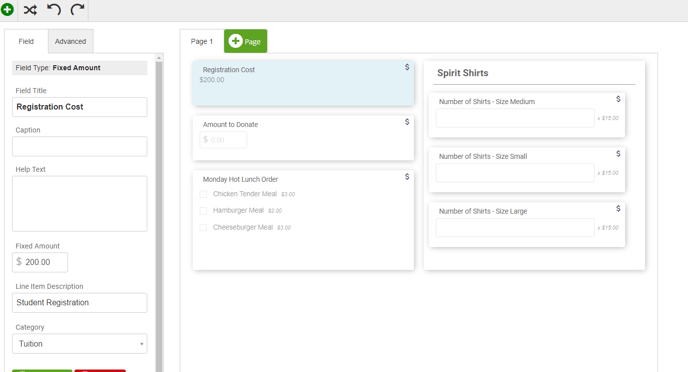Click dollar icon on Size Large shirts field
This screenshot has height=372, width=688.
pos(618,208)
